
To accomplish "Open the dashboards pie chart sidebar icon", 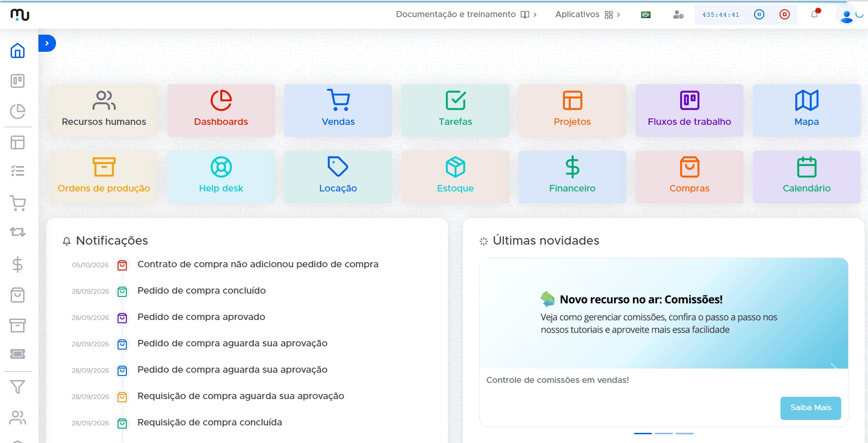I will 18,111.
